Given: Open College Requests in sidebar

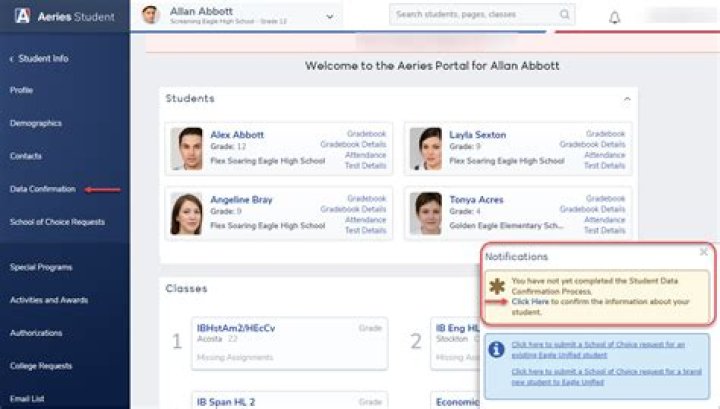Looking at the screenshot, I should (x=41, y=366).
